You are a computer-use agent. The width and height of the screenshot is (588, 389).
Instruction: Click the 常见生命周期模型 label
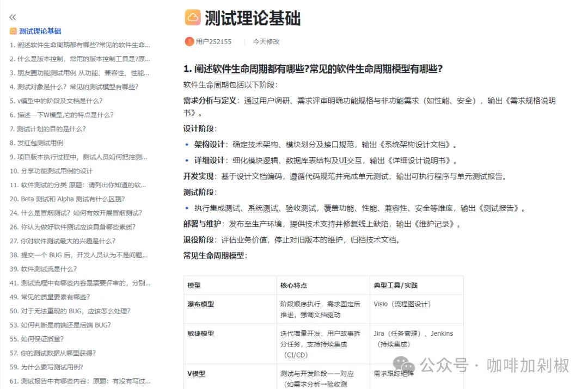click(x=214, y=256)
